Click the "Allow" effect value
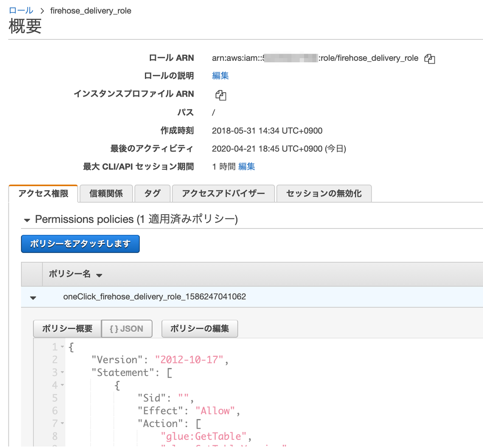 [215, 411]
